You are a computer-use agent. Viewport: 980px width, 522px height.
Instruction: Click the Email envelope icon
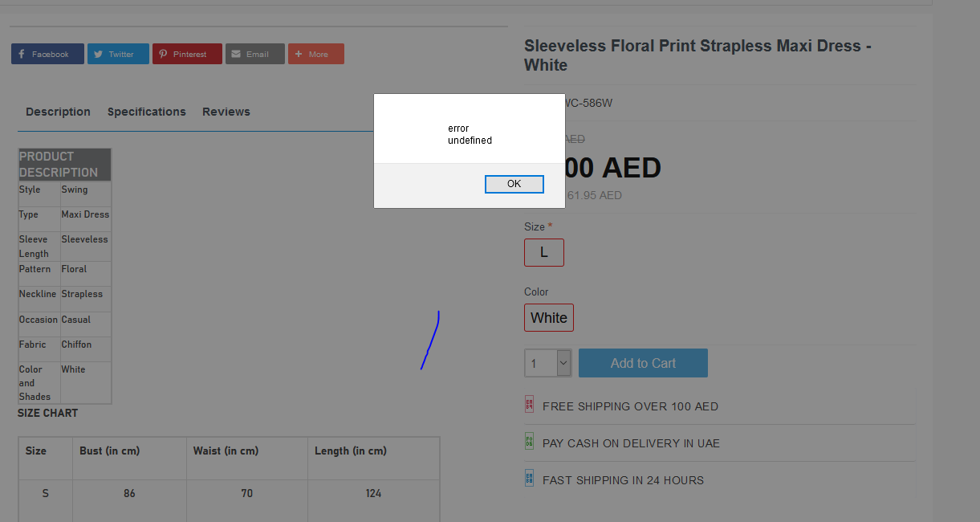236,55
